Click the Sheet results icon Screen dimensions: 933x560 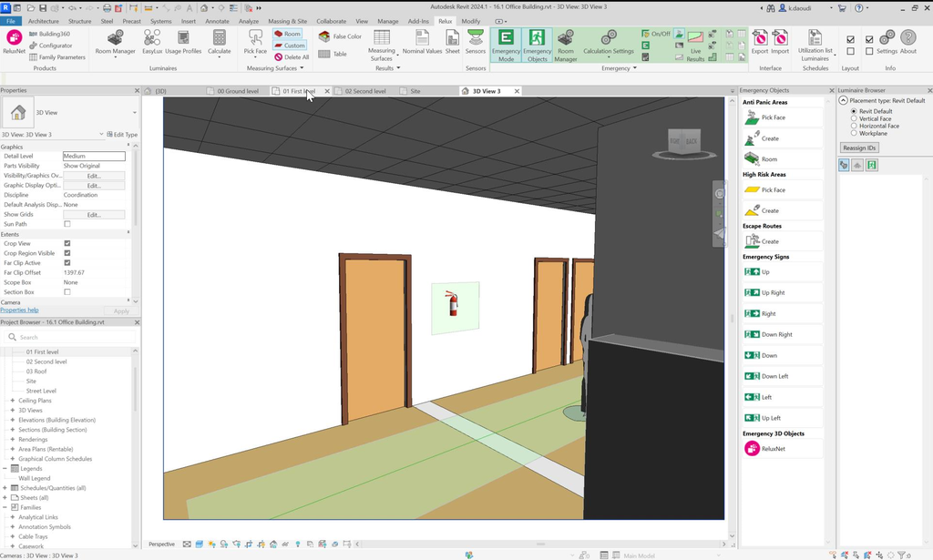[x=452, y=42]
